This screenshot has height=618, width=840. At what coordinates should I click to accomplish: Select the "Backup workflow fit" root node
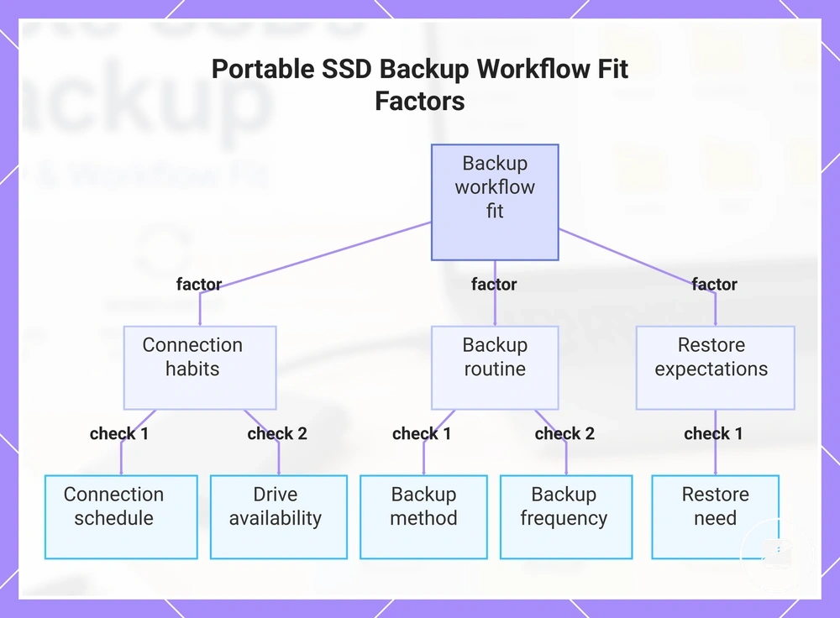tap(495, 202)
